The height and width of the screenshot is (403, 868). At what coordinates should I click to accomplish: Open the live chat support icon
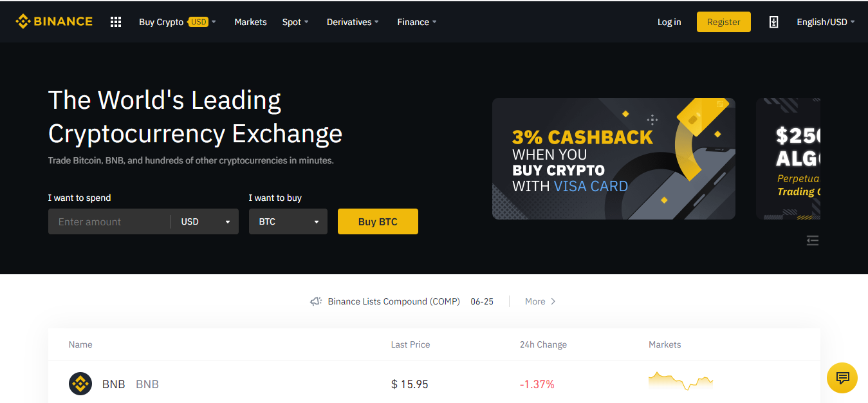click(x=842, y=377)
